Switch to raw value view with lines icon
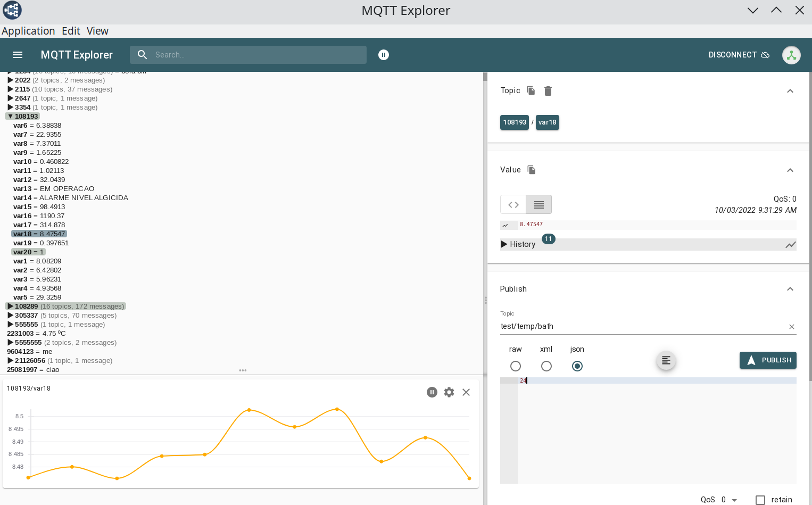 (x=538, y=204)
